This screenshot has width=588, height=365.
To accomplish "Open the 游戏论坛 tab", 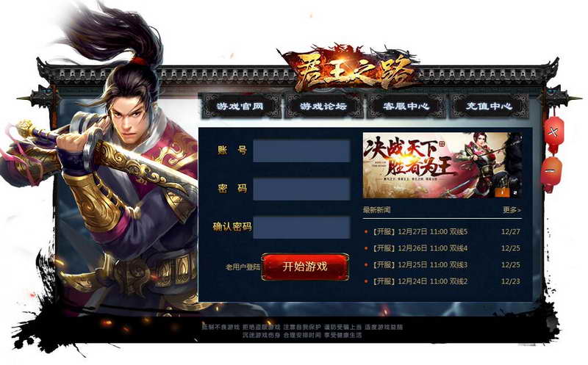I will [x=323, y=106].
